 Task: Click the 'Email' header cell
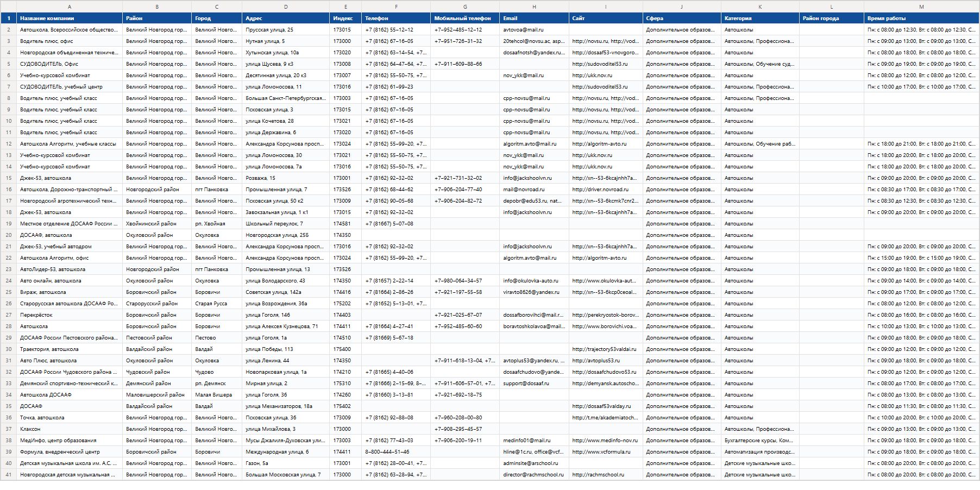[535, 18]
